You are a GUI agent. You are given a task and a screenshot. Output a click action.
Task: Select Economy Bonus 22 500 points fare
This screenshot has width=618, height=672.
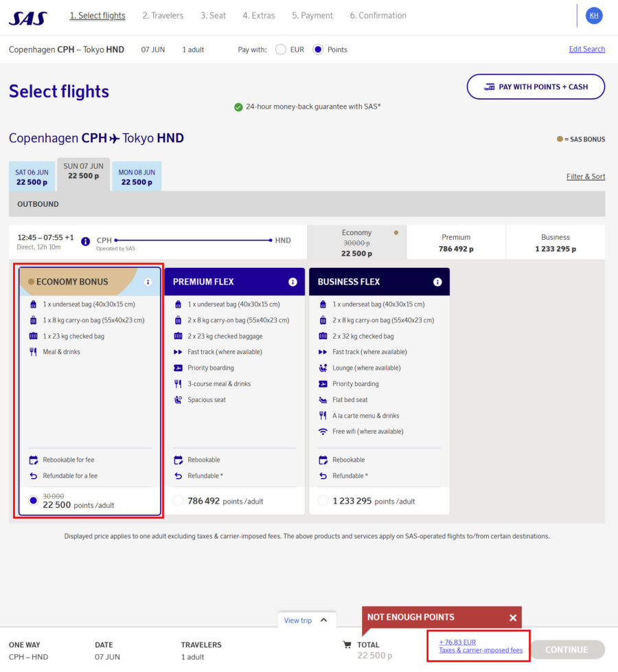coord(33,501)
